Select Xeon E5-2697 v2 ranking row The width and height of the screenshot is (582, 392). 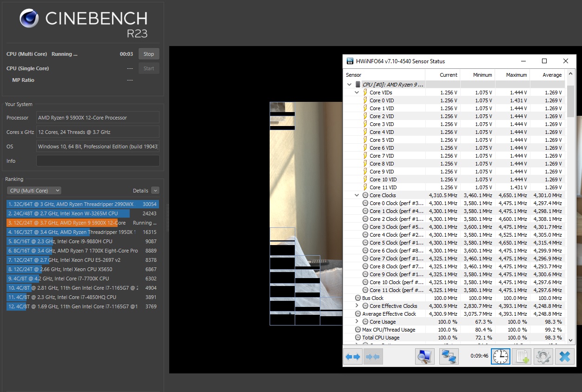pyautogui.click(x=83, y=260)
